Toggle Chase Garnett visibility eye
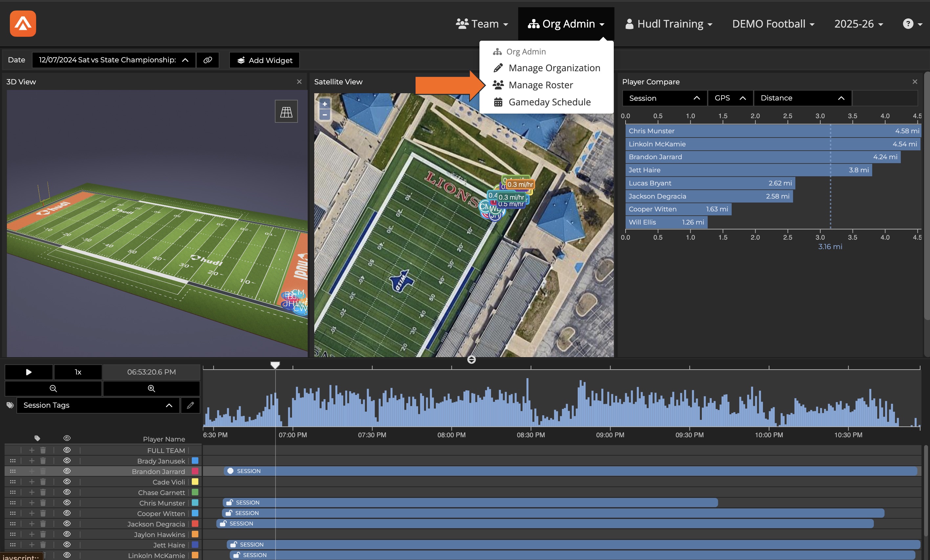Screen dimensions: 930x560 (x=67, y=492)
